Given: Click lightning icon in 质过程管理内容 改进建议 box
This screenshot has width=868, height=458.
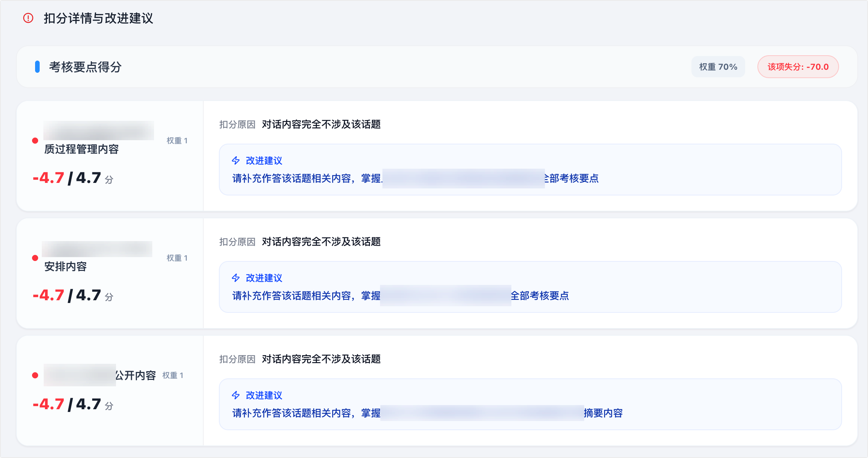Looking at the screenshot, I should point(236,160).
